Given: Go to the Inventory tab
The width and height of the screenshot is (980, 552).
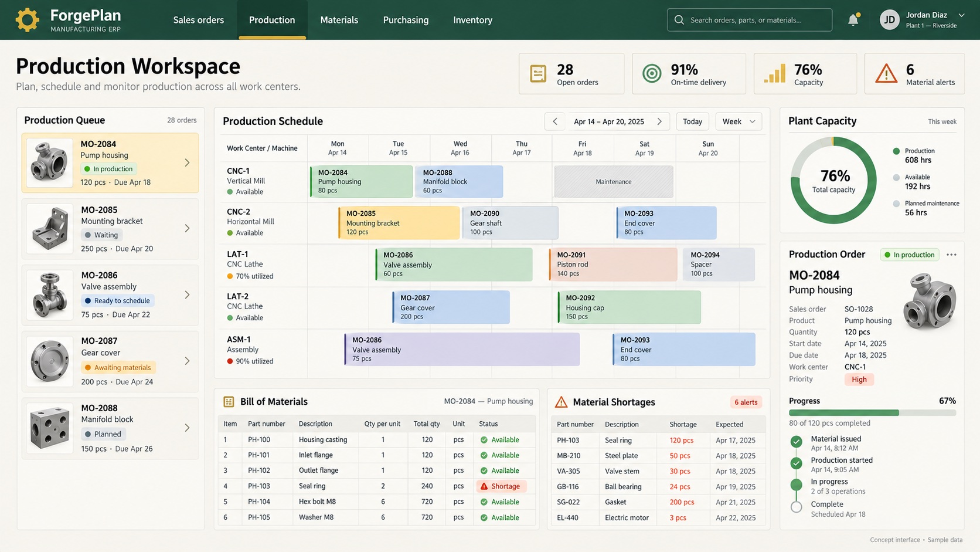Looking at the screenshot, I should [472, 20].
